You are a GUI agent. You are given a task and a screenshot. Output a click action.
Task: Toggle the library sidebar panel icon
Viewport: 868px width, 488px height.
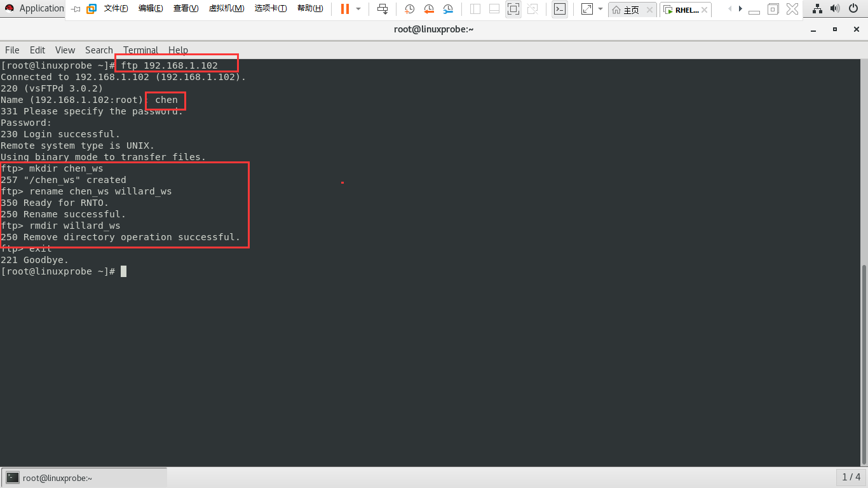pyautogui.click(x=475, y=9)
